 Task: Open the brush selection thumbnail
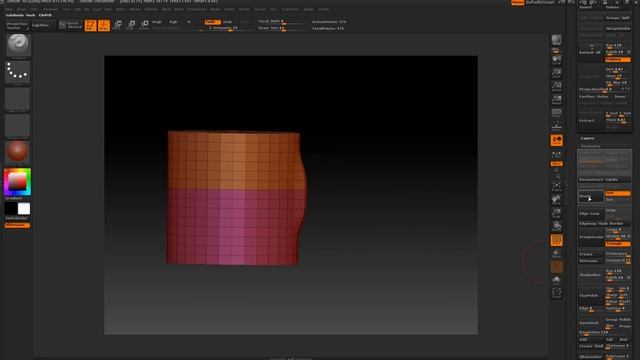click(18, 45)
